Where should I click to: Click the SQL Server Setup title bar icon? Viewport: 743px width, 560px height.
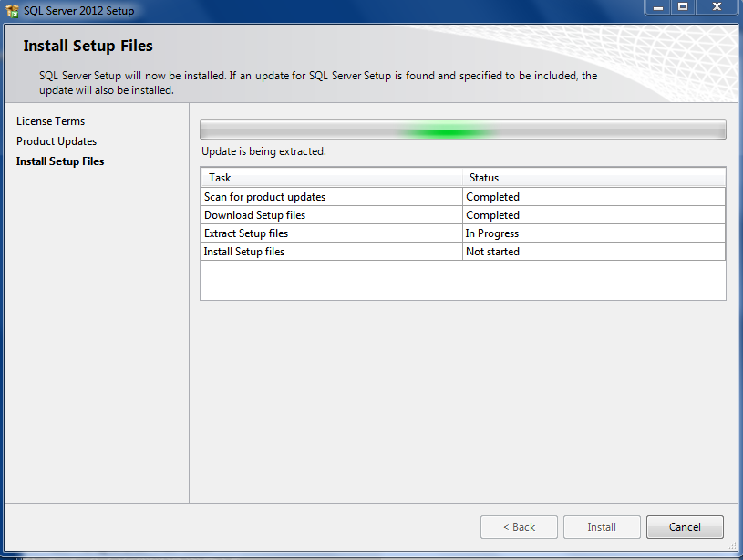click(12, 10)
